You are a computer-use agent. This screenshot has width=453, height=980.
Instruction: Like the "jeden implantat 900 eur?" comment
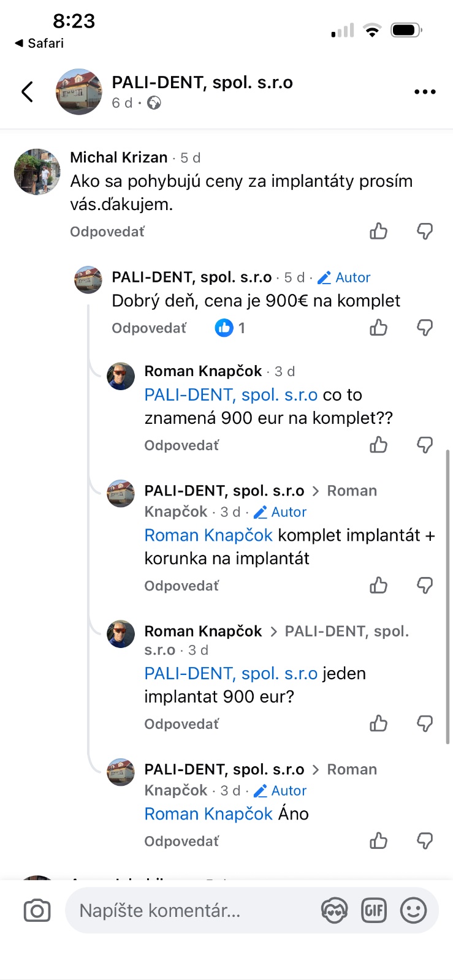[379, 724]
